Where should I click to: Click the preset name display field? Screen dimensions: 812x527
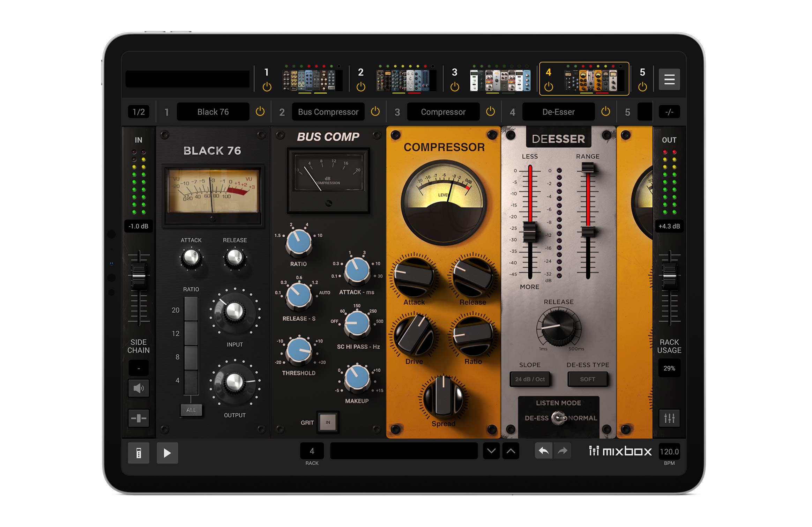click(x=404, y=451)
